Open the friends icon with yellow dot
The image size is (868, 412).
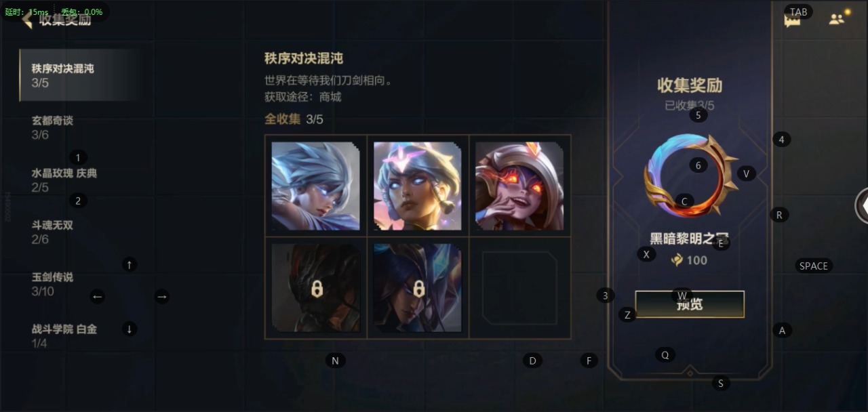click(x=837, y=18)
